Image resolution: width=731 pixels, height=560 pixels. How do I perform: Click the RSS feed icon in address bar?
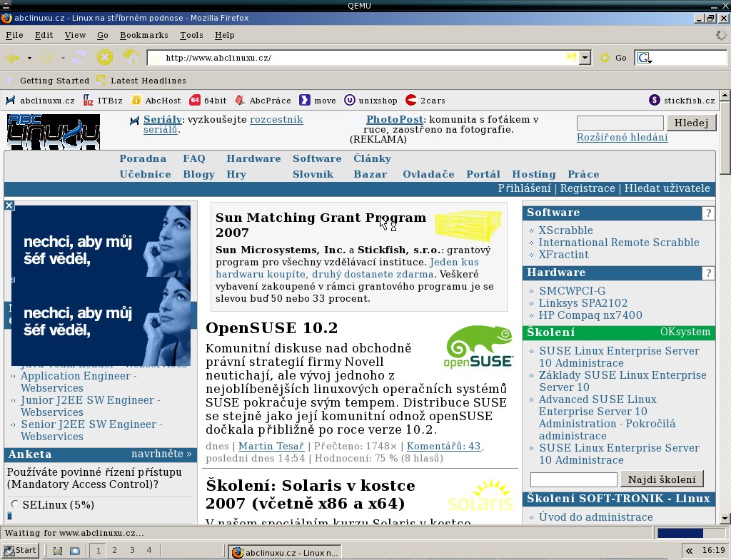(x=572, y=57)
